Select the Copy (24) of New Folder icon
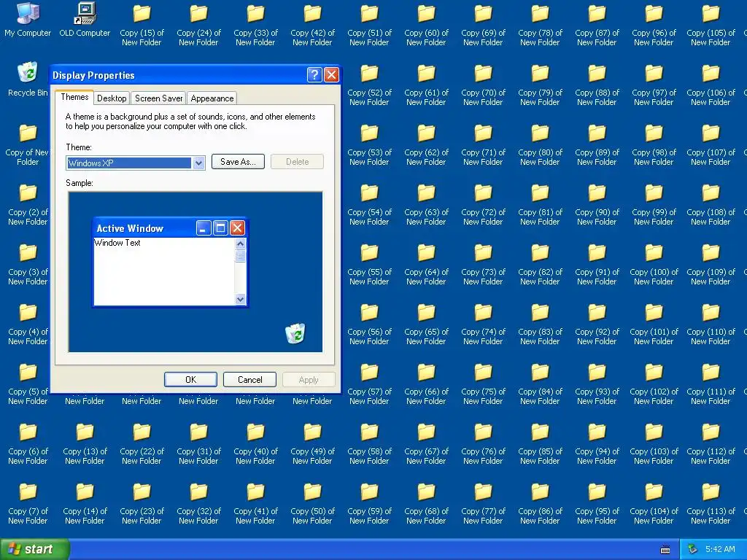747x560 pixels. coord(198,25)
